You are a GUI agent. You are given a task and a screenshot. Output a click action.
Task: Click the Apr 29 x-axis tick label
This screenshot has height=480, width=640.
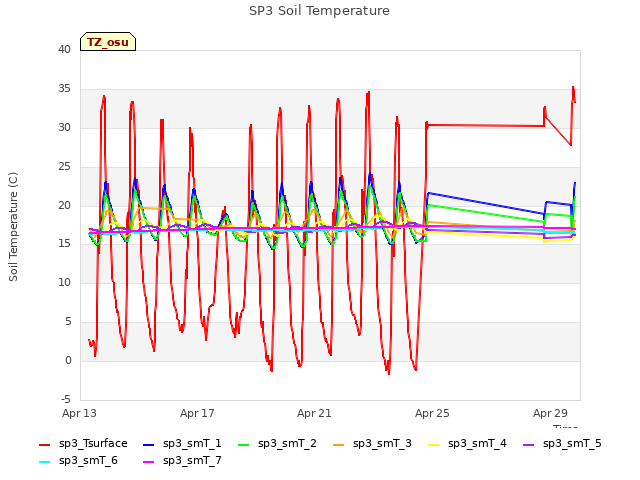pos(550,413)
